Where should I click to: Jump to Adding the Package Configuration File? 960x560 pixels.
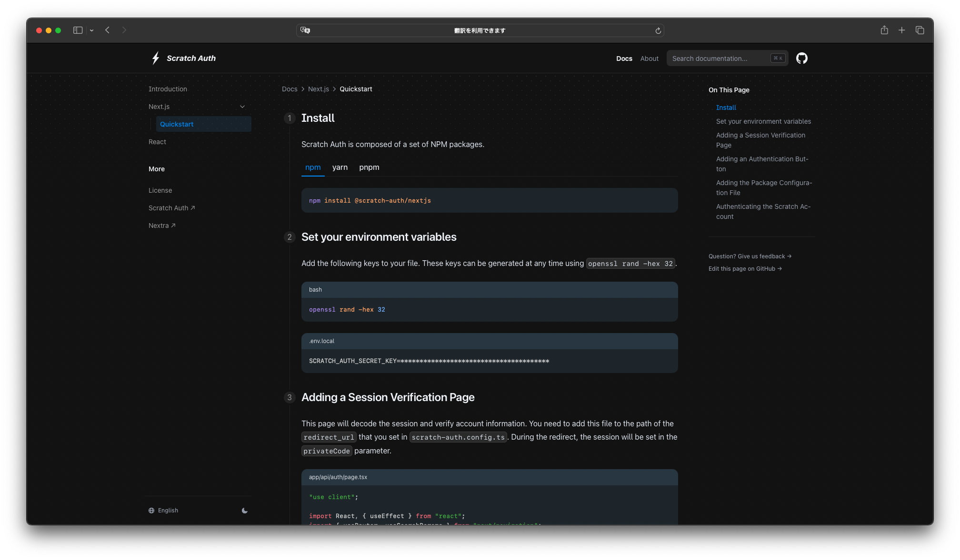coord(764,187)
